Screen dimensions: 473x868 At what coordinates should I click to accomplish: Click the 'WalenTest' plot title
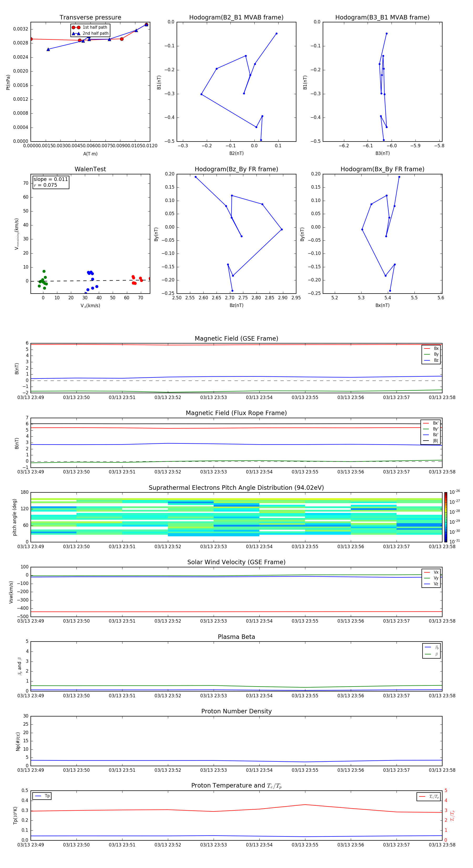coord(90,169)
